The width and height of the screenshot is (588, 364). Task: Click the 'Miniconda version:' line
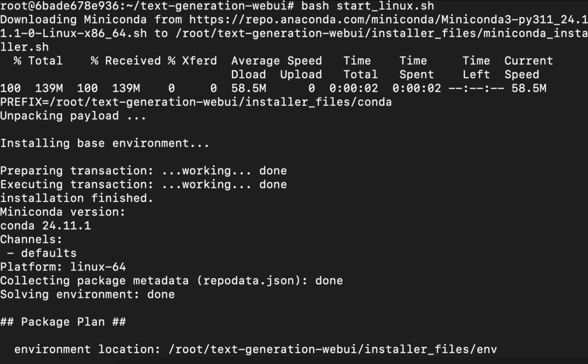[63, 212]
